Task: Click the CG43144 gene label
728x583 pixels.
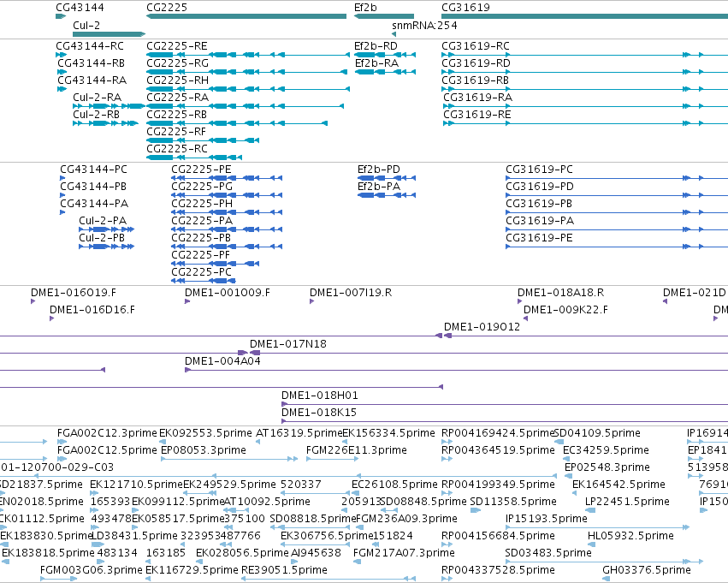Action: click(80, 8)
